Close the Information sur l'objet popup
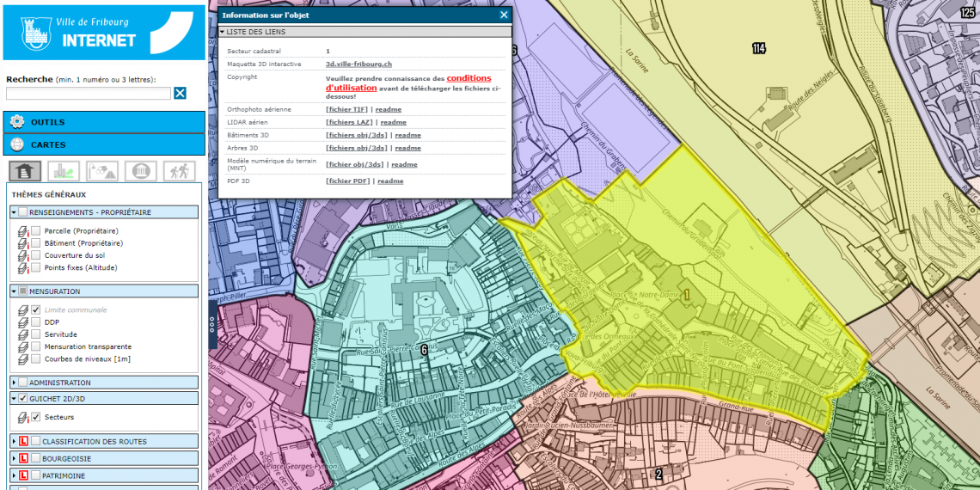980x490 pixels. click(x=504, y=15)
